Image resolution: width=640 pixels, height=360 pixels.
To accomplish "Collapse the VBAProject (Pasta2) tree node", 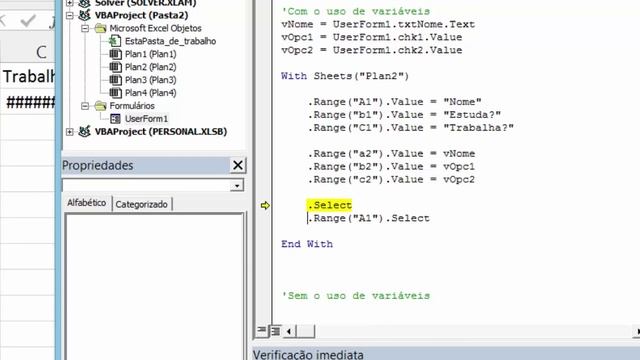I will pyautogui.click(x=70, y=16).
